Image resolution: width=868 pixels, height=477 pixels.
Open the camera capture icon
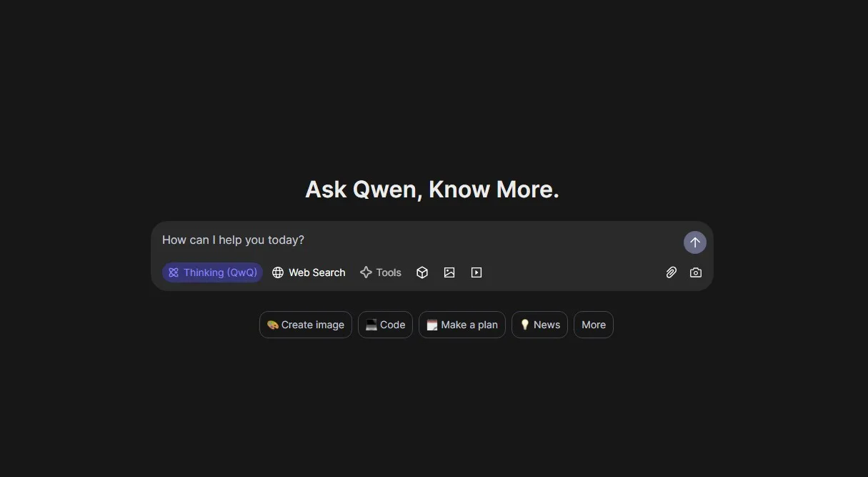click(x=696, y=272)
